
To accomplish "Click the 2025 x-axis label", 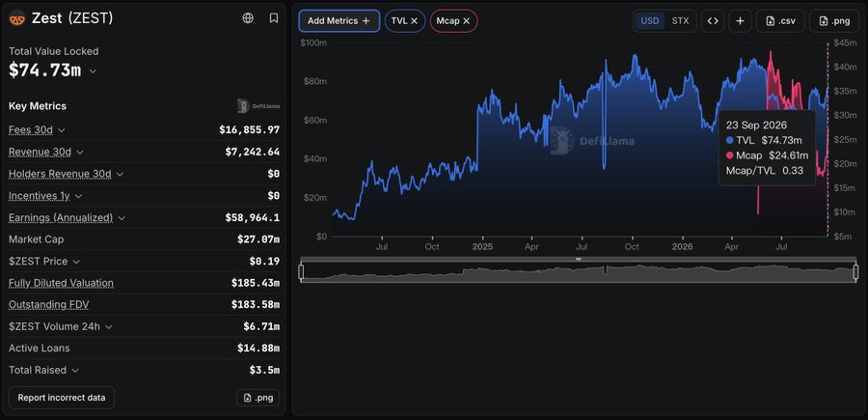I will pos(483,246).
